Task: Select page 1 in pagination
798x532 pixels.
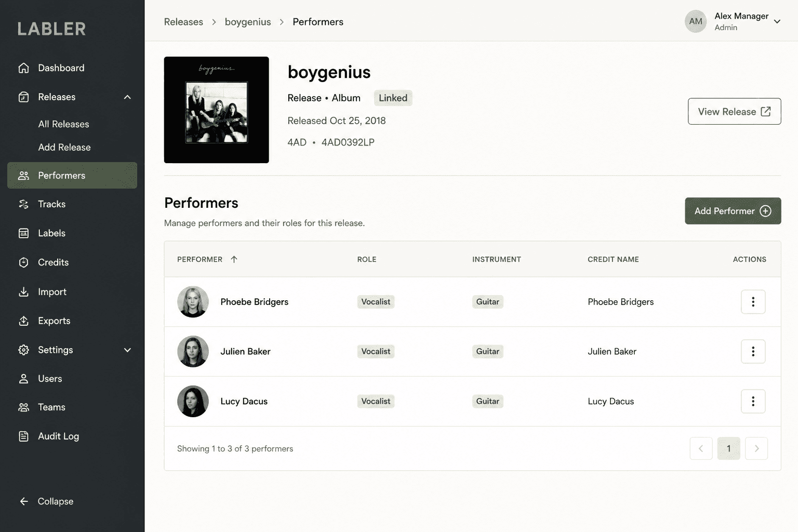Action: pyautogui.click(x=728, y=448)
